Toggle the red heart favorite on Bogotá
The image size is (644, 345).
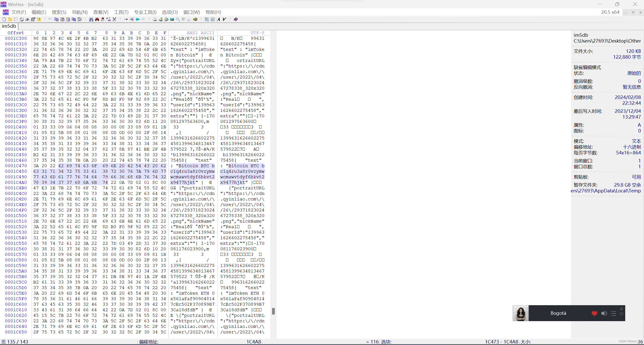pyautogui.click(x=594, y=313)
